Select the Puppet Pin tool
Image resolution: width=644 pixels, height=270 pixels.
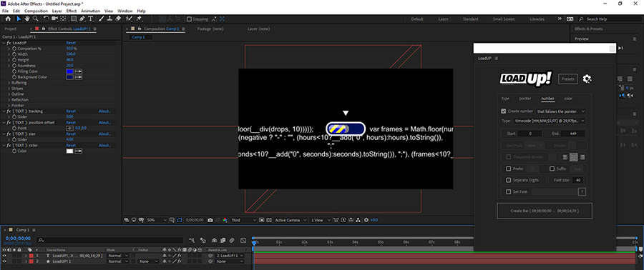pos(140,19)
